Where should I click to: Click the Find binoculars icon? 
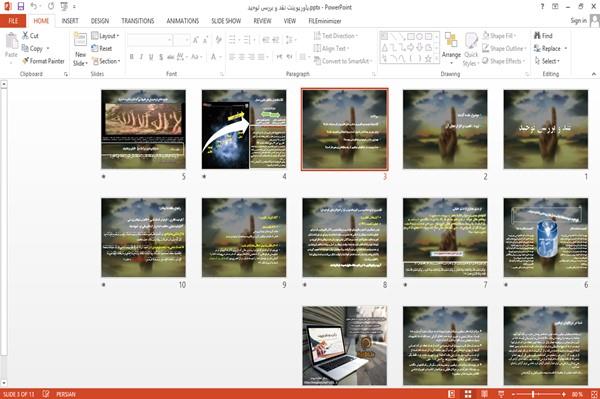537,36
